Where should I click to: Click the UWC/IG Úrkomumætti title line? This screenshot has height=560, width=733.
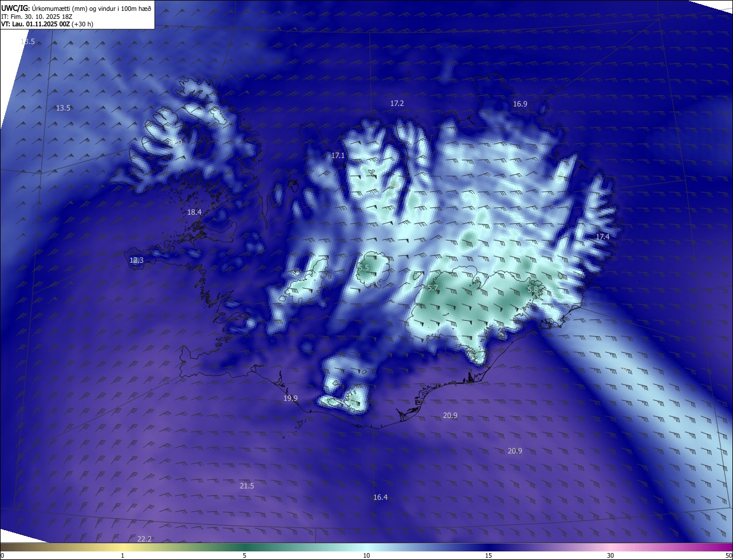76,9
